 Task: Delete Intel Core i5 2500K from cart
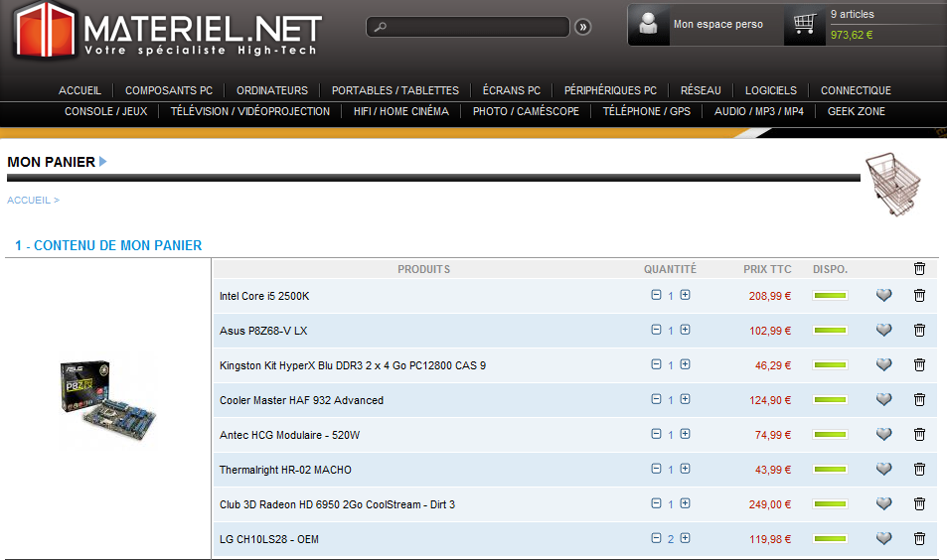(919, 295)
